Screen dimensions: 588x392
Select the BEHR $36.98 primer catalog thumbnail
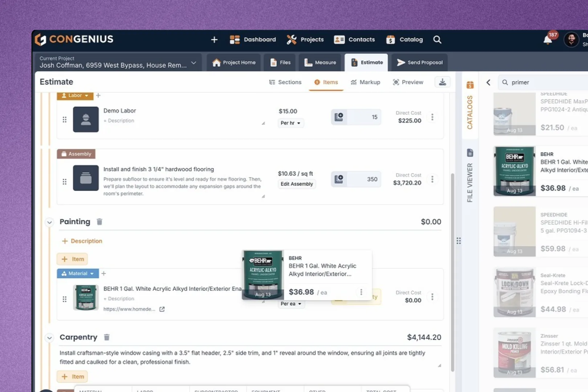[515, 171]
